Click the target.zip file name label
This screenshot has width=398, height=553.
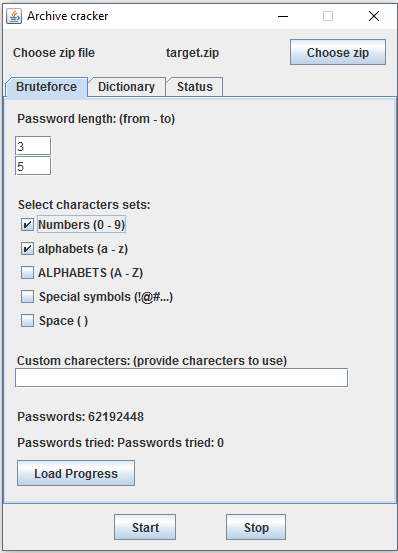click(x=192, y=53)
